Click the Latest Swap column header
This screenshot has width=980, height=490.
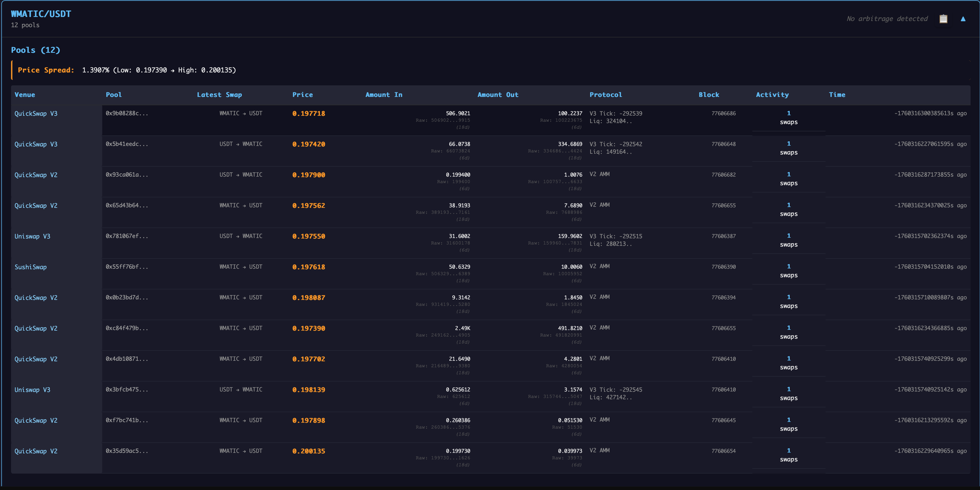coord(219,95)
